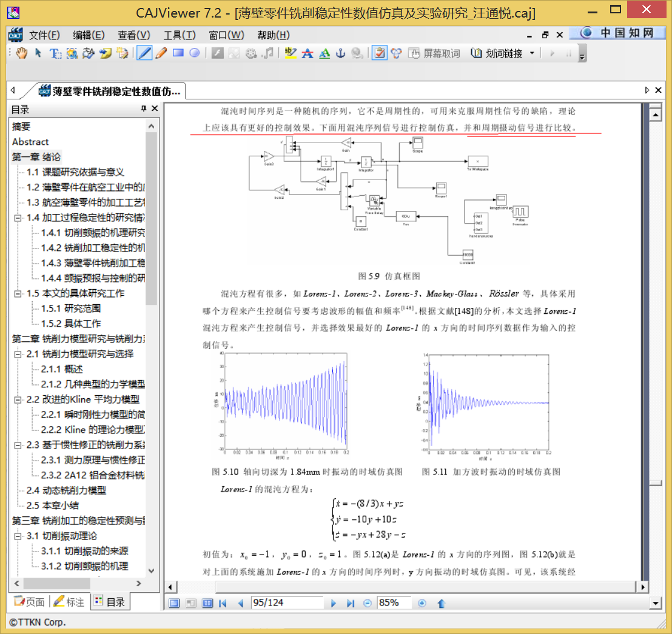Open toolbar overflow options chevron
The height and width of the screenshot is (634, 672).
pos(582,56)
